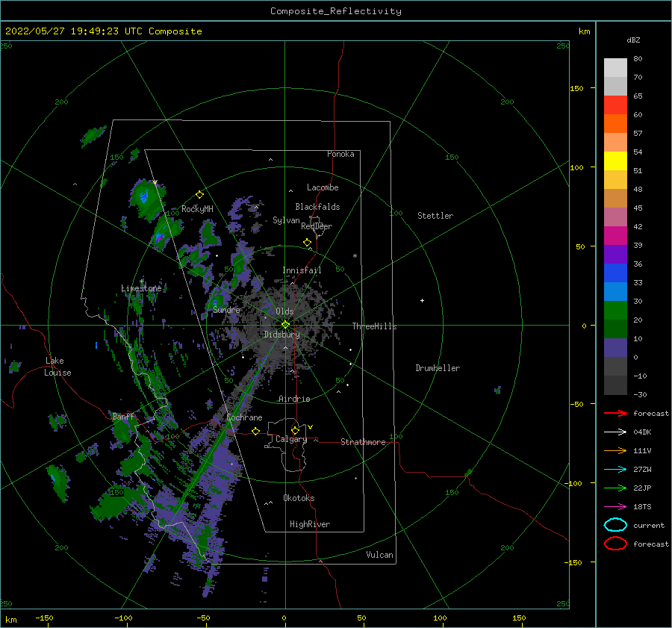Image resolution: width=672 pixels, height=628 pixels.
Task: Click the Calgary city label
Action: 291,439
